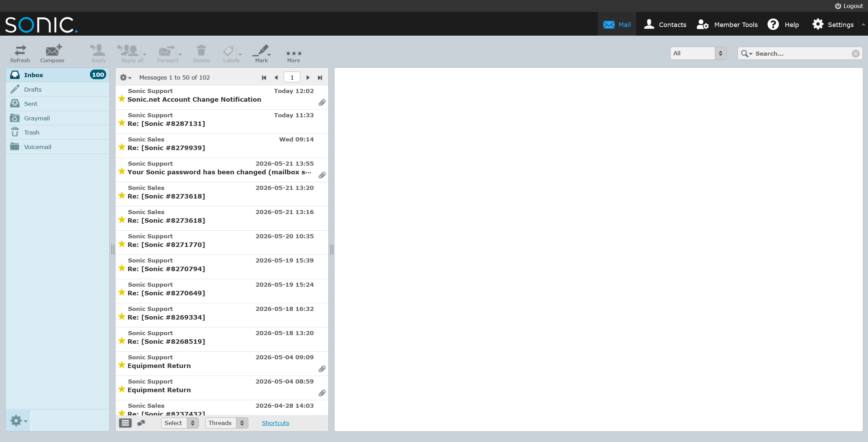Open the Trash folder
The height and width of the screenshot is (442, 868).
coord(57,132)
